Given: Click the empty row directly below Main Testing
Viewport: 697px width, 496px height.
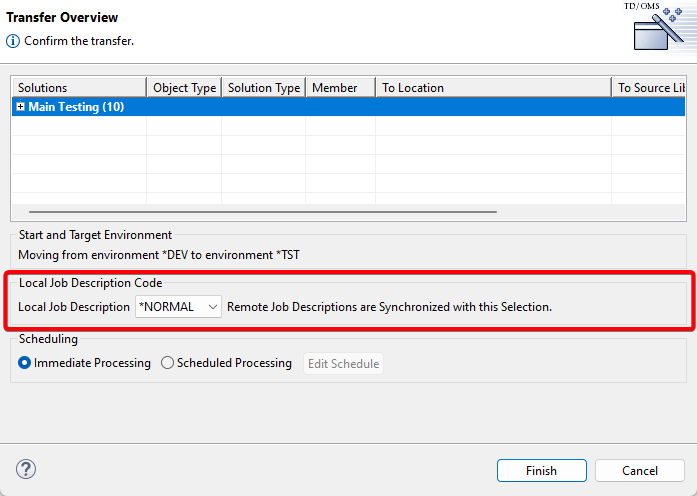Looking at the screenshot, I should (x=300, y=126).
